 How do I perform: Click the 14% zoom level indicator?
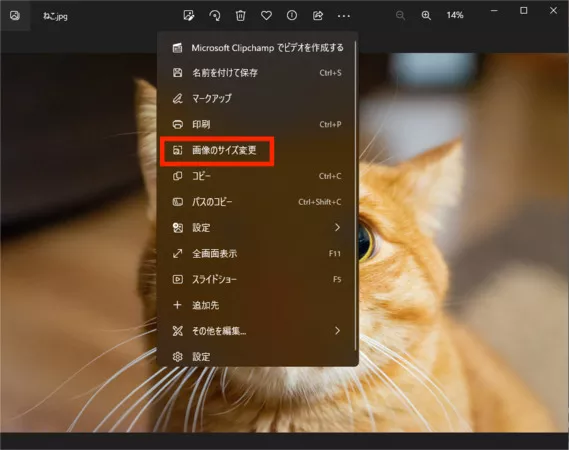[455, 15]
